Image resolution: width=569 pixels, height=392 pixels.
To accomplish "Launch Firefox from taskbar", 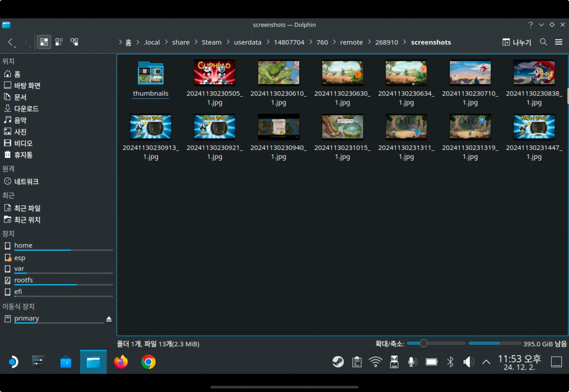I will [x=121, y=362].
